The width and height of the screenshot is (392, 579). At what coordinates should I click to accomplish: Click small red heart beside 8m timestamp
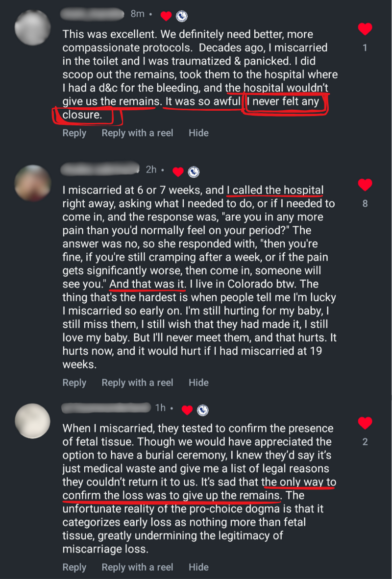tap(166, 16)
